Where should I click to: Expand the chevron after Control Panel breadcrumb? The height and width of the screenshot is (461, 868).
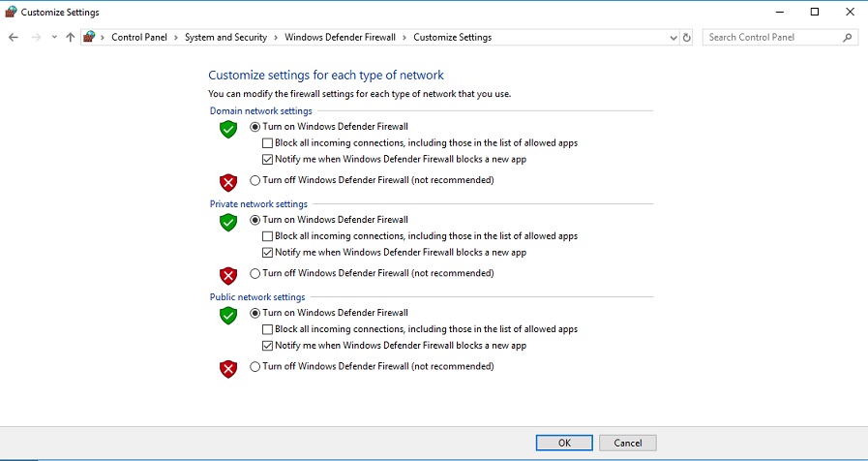click(x=176, y=37)
